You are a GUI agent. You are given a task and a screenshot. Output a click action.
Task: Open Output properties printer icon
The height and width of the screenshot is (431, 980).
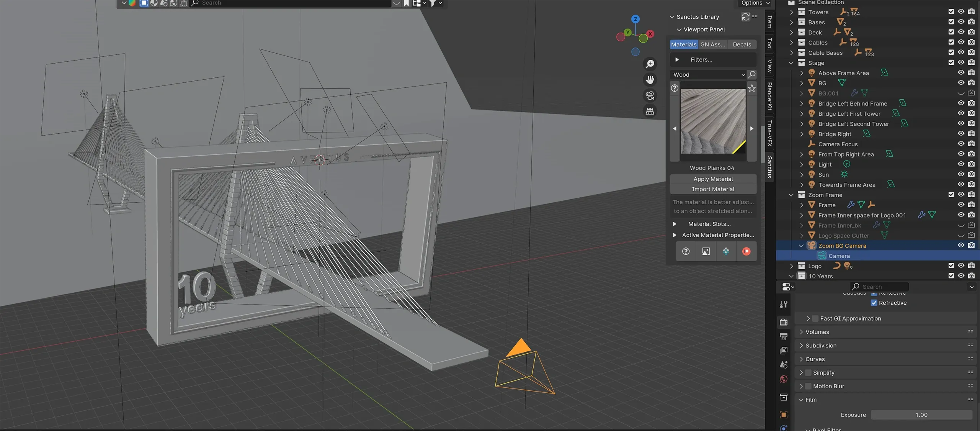(784, 336)
